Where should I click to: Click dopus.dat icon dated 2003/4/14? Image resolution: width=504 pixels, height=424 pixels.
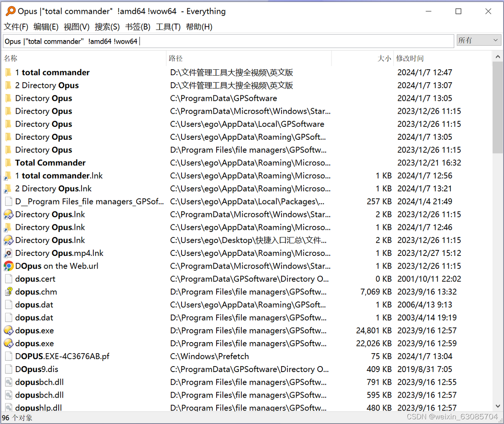[x=8, y=318]
